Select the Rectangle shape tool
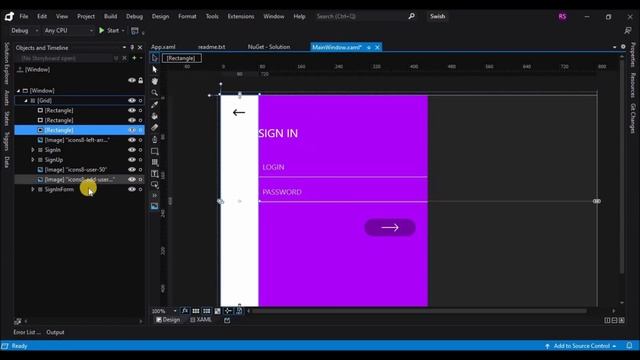640x360 pixels. coord(155,151)
